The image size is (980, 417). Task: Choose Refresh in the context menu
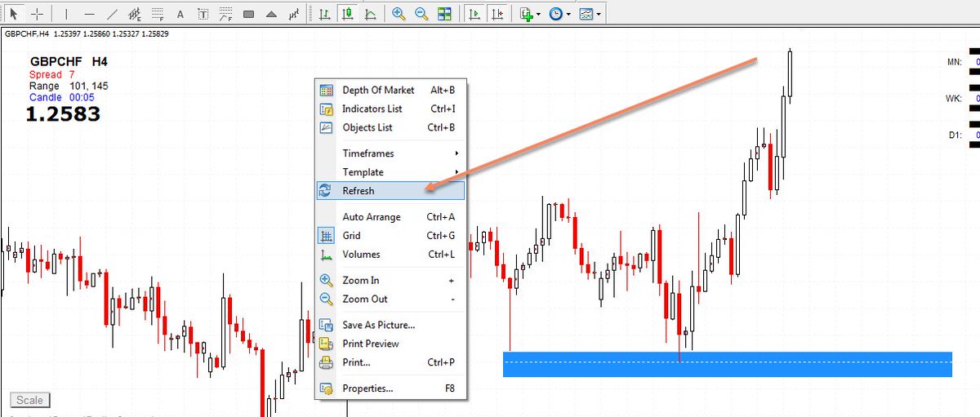point(390,190)
